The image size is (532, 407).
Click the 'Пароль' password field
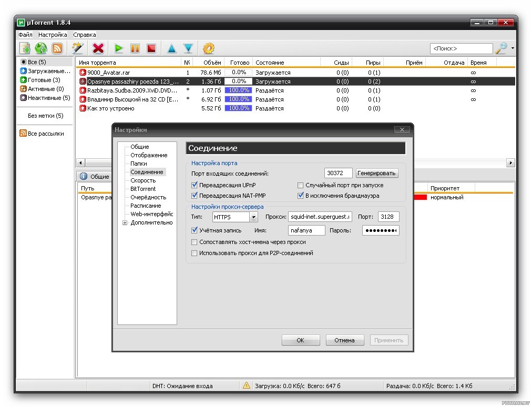tap(381, 230)
